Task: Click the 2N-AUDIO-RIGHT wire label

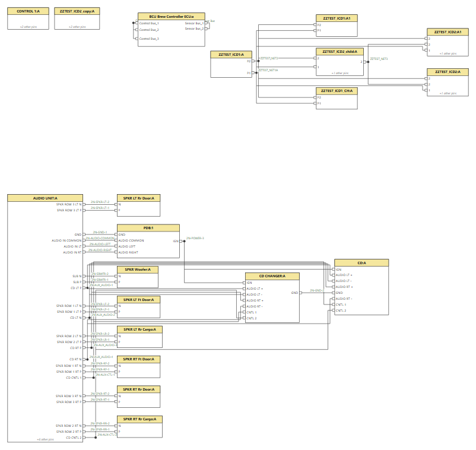Action: click(x=100, y=250)
